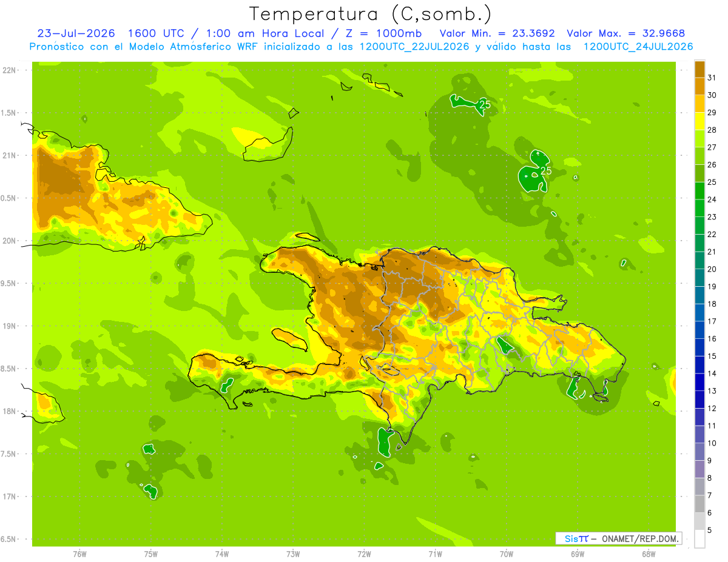Click the legend value "31"
Image resolution: width=728 pixels, height=562 pixels.
712,78
